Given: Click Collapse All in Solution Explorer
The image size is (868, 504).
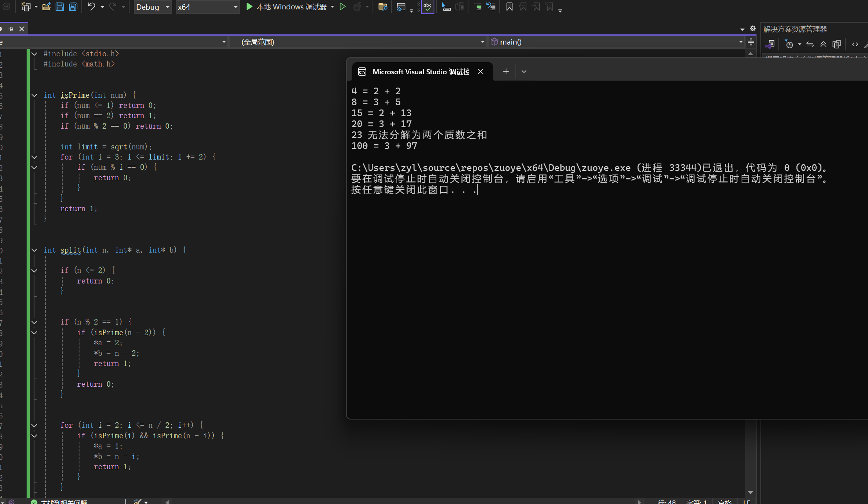Looking at the screenshot, I should [823, 44].
